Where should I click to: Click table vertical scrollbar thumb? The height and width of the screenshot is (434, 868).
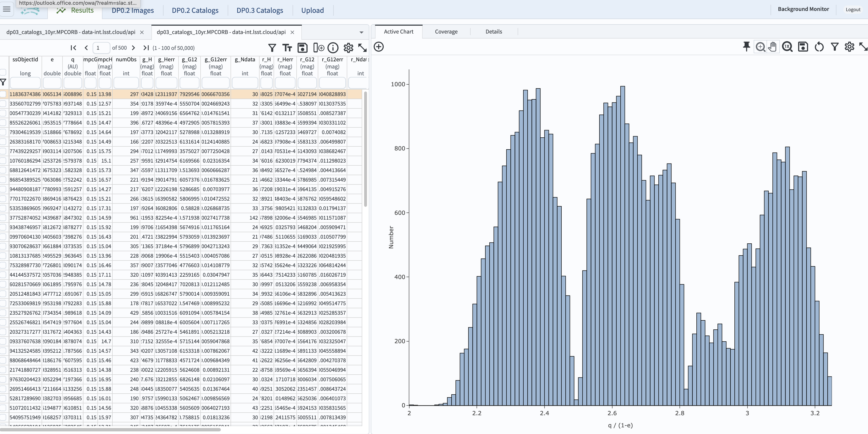point(366,149)
